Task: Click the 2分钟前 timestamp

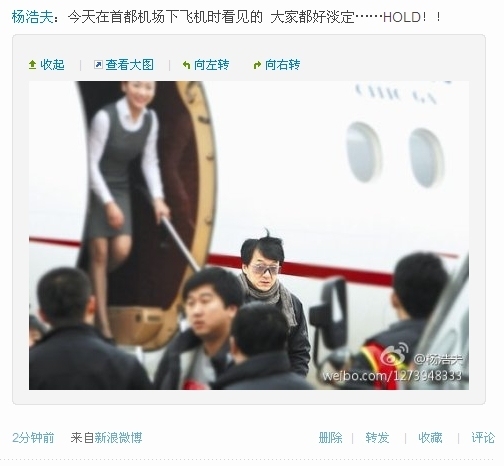Action: tap(33, 437)
